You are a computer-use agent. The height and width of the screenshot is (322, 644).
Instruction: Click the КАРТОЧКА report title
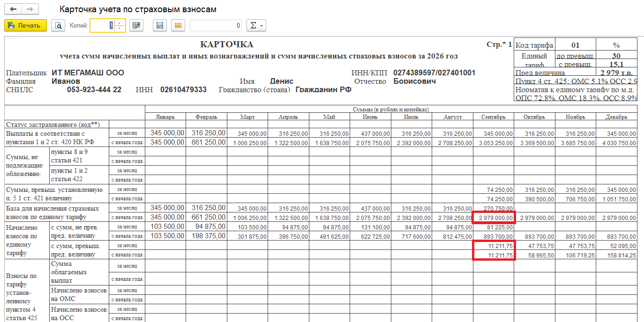coord(226,45)
